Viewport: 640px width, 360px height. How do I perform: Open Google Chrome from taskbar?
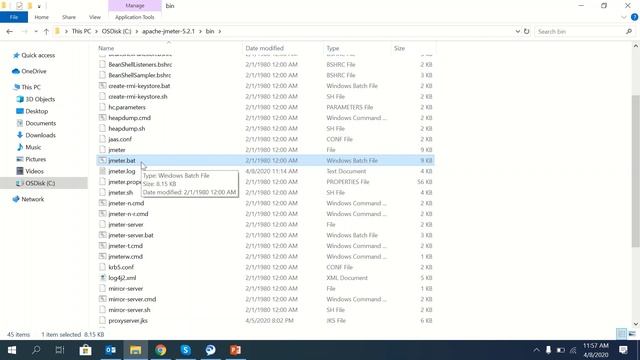pos(160,350)
